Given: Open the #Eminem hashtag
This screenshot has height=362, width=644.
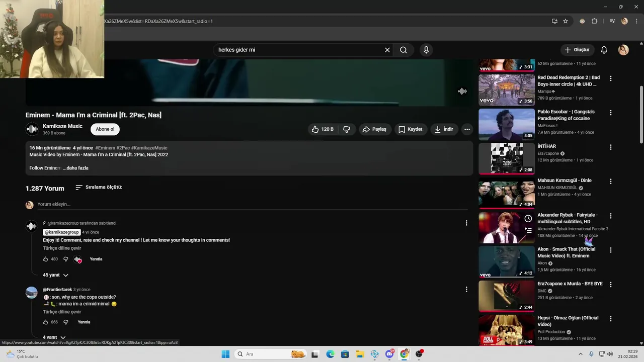Looking at the screenshot, I should [105, 148].
